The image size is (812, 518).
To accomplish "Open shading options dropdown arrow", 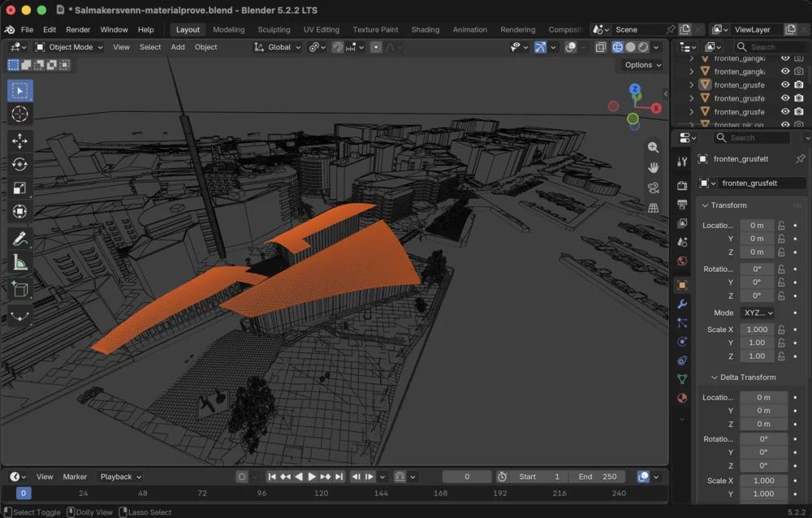I will click(x=656, y=47).
